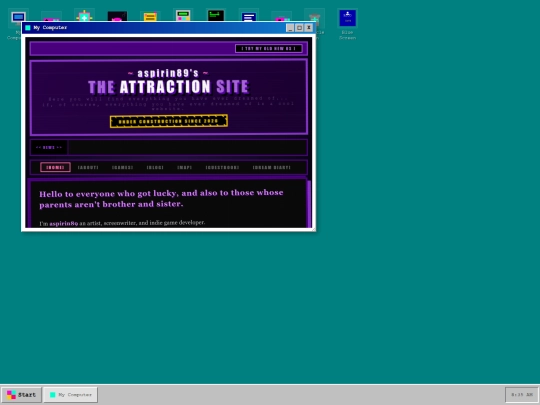Click the NEWS ticker label
The width and height of the screenshot is (540, 405).
pyautogui.click(x=49, y=147)
